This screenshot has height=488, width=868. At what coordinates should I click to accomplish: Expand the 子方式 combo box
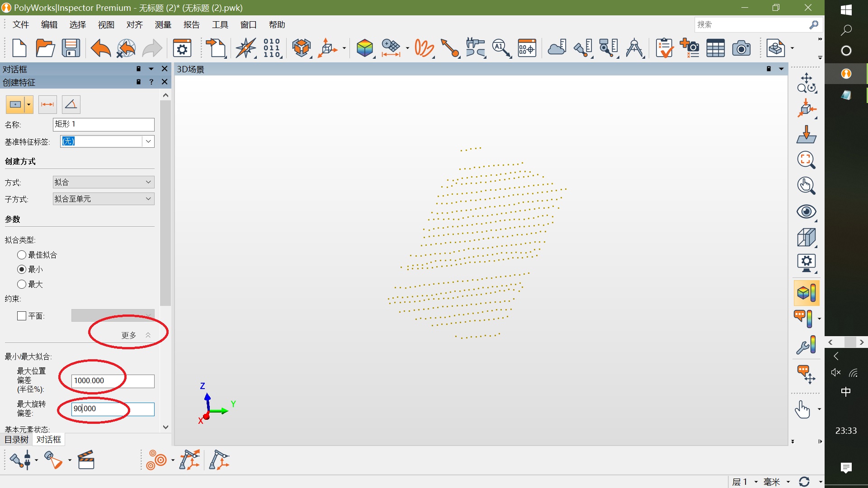click(104, 199)
